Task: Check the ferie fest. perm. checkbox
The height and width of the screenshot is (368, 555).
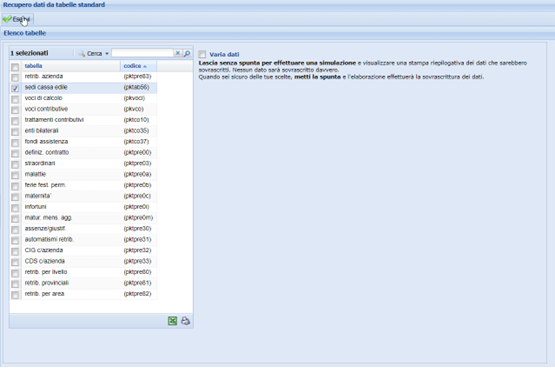Action: [x=15, y=186]
